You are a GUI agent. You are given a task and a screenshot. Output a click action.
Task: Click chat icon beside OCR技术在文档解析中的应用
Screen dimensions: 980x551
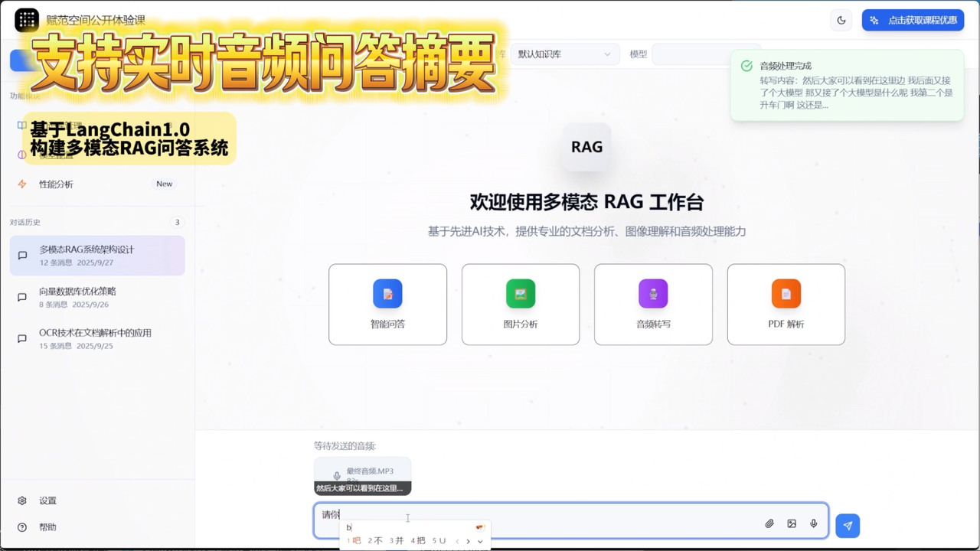pos(22,339)
